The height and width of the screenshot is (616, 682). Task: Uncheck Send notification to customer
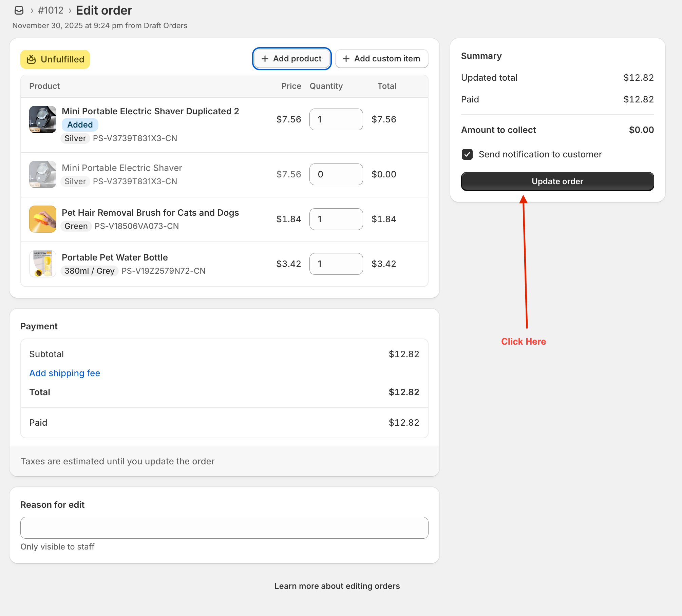467,154
